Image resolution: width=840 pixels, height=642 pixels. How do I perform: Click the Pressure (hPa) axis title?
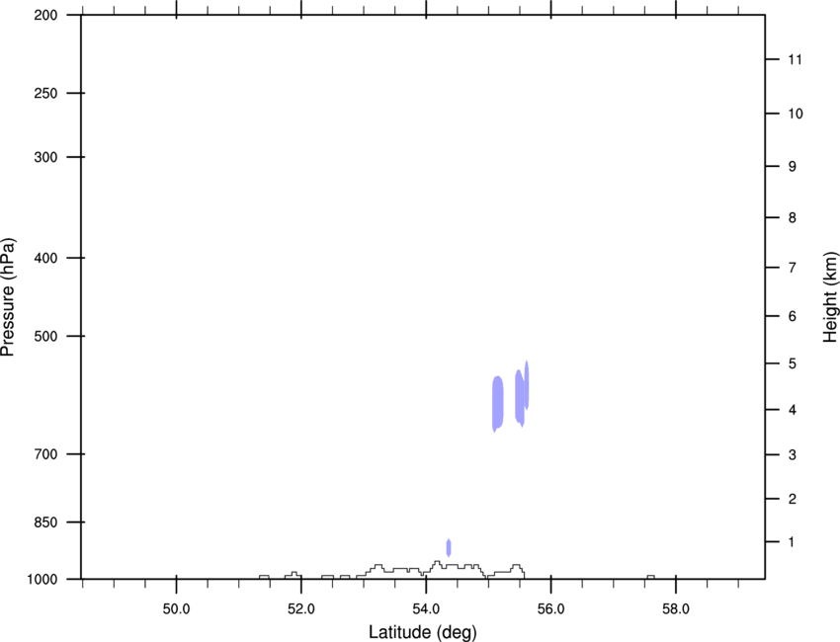pos(8,297)
